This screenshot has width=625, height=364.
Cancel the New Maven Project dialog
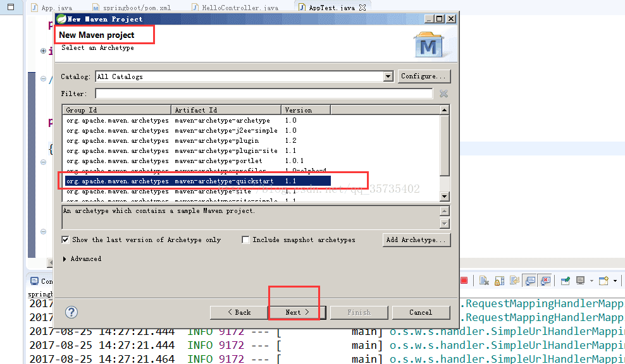[x=421, y=313]
